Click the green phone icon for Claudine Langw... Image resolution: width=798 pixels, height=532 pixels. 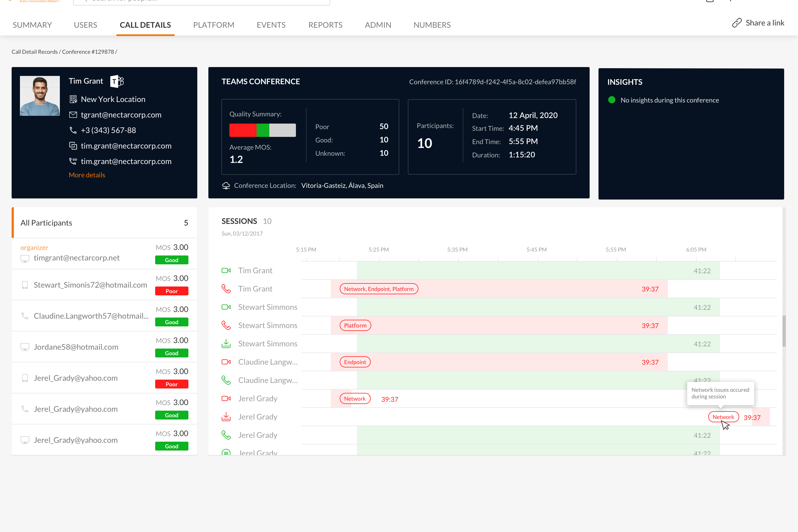(226, 380)
